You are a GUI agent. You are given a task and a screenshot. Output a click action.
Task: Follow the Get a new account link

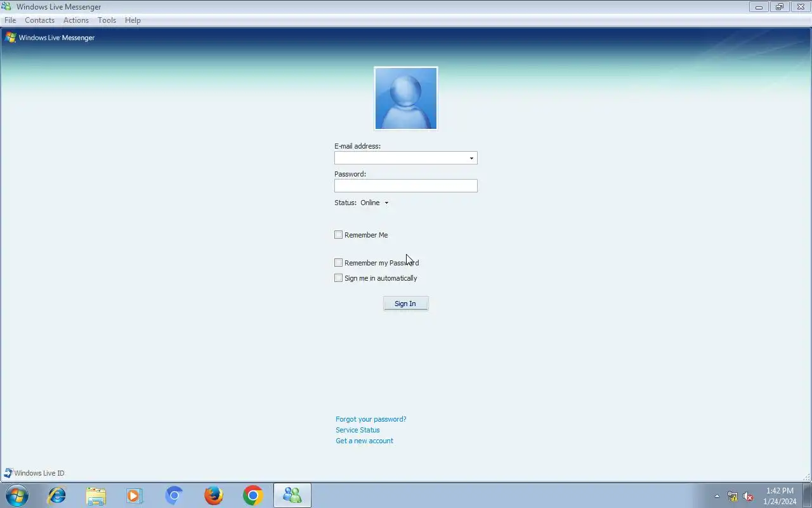364,441
